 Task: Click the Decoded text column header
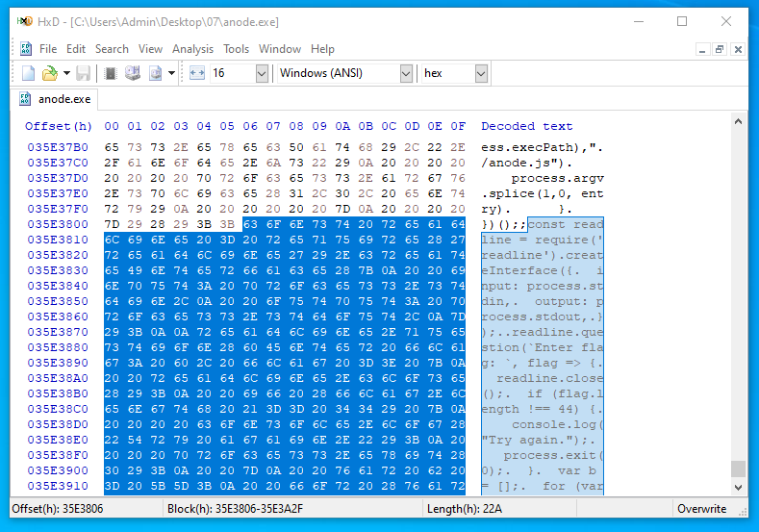(x=526, y=126)
